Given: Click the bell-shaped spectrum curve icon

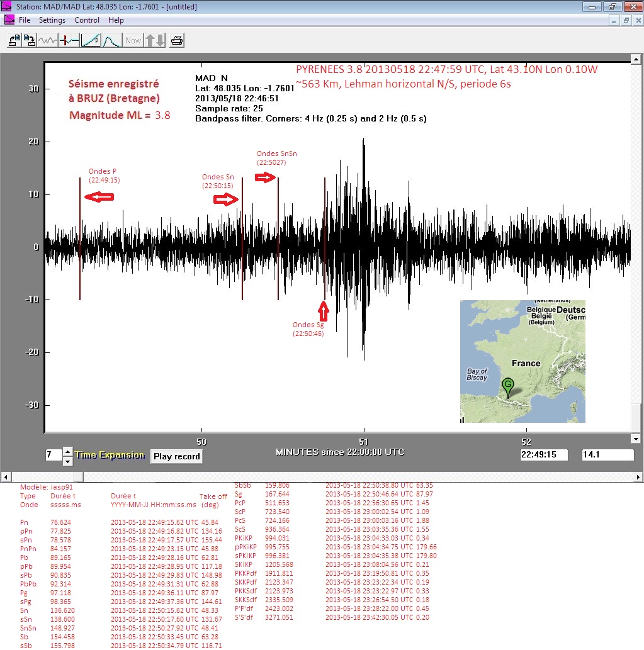Looking at the screenshot, I should pyautogui.click(x=111, y=40).
